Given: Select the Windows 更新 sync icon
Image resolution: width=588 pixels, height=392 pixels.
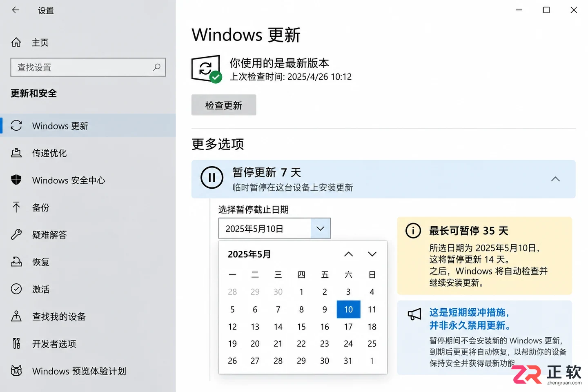Looking at the screenshot, I should click(16, 125).
